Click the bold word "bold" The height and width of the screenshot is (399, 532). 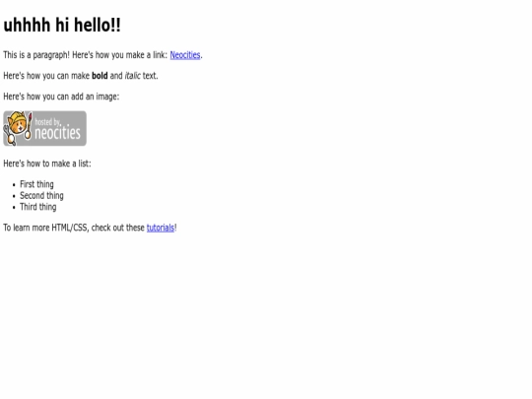[100, 76]
